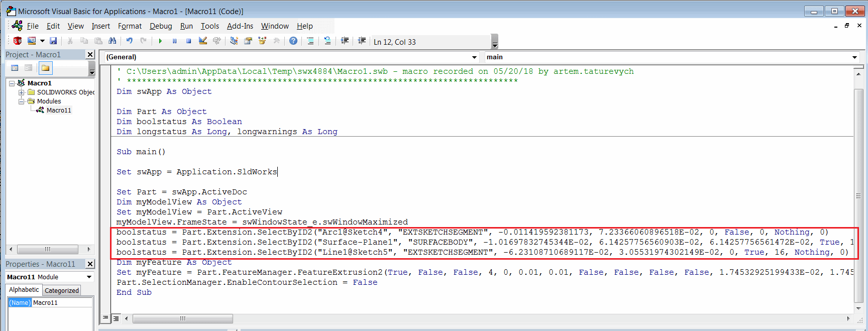
Task: Open the (General) object dropdown
Action: [x=475, y=57]
